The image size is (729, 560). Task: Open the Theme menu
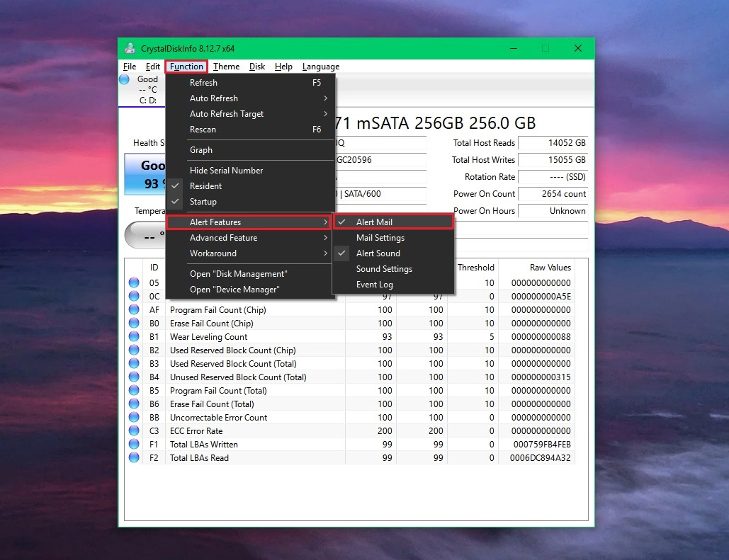(227, 67)
